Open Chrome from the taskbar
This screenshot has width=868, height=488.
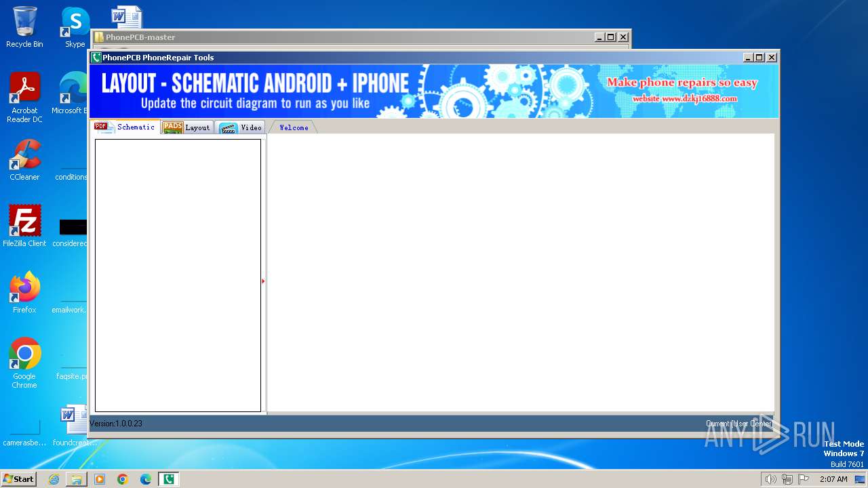pyautogui.click(x=123, y=479)
